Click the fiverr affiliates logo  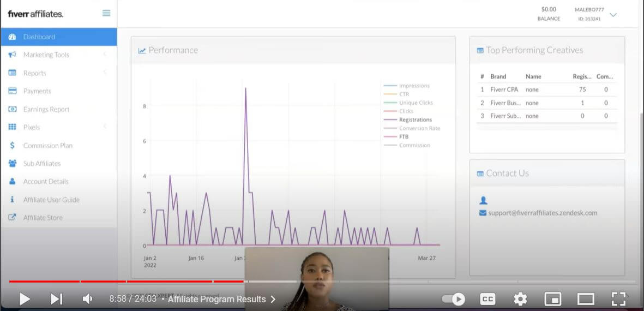point(36,14)
